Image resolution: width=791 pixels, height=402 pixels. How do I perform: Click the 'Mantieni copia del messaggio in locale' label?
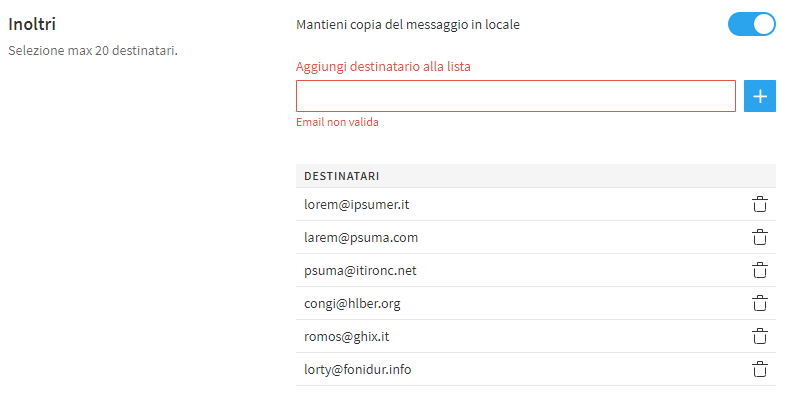(408, 25)
